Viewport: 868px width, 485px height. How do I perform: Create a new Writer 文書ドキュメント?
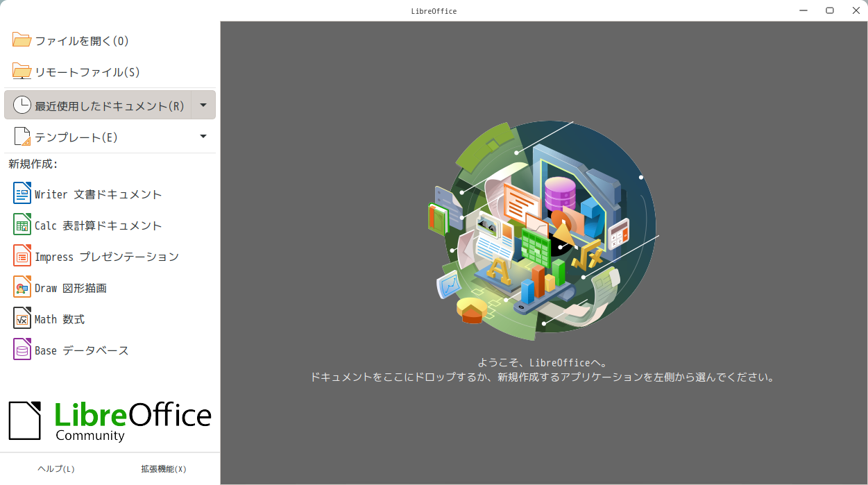pos(110,194)
